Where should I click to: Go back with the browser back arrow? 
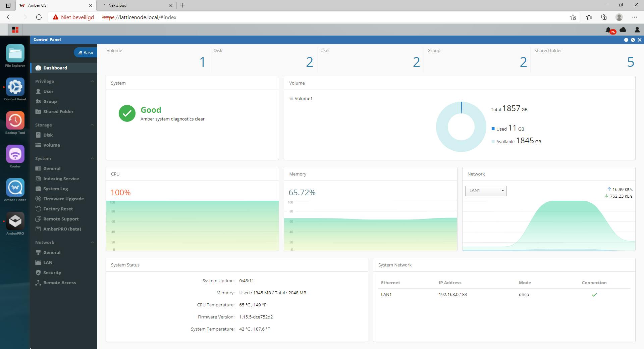pyautogui.click(x=9, y=17)
